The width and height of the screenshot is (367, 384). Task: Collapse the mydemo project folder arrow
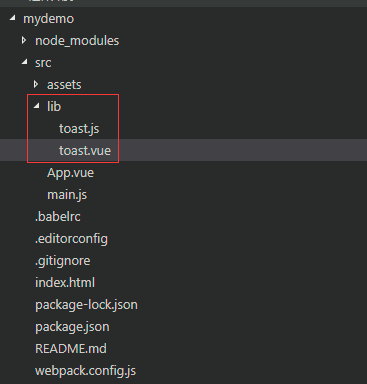[13, 18]
